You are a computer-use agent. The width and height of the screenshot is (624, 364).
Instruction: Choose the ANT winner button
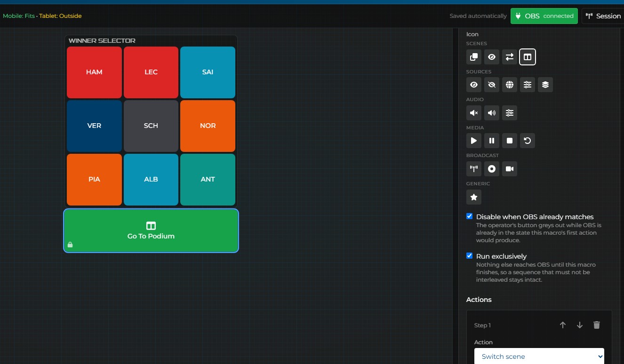point(208,179)
